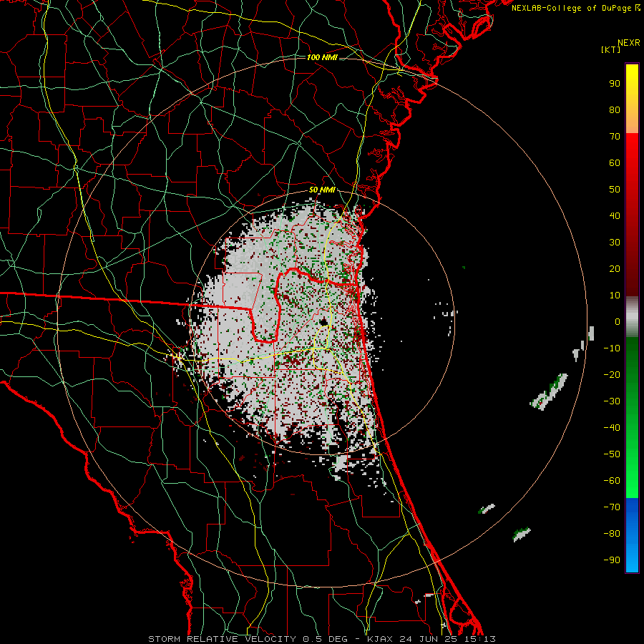Click the -60 value on the velocity scale
The image size is (644, 644).
[612, 481]
